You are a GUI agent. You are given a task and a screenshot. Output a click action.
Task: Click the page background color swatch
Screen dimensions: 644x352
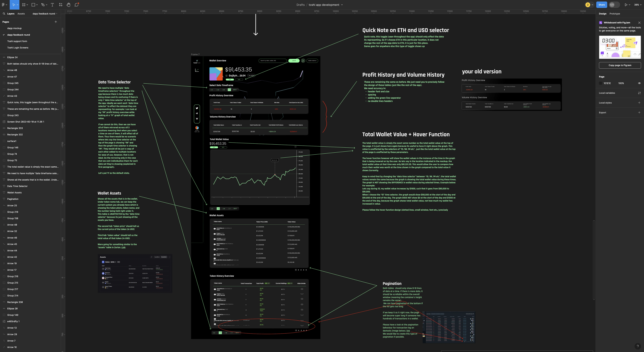601,83
